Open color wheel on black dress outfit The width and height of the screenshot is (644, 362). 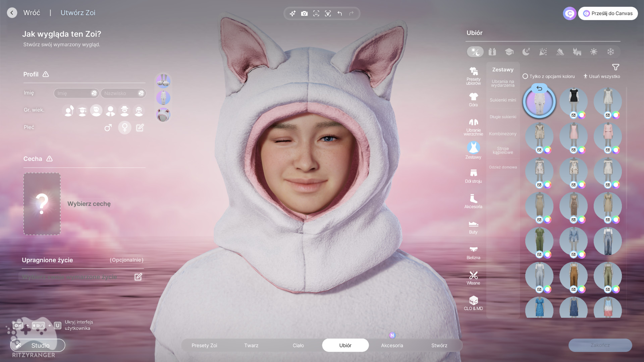point(582,115)
